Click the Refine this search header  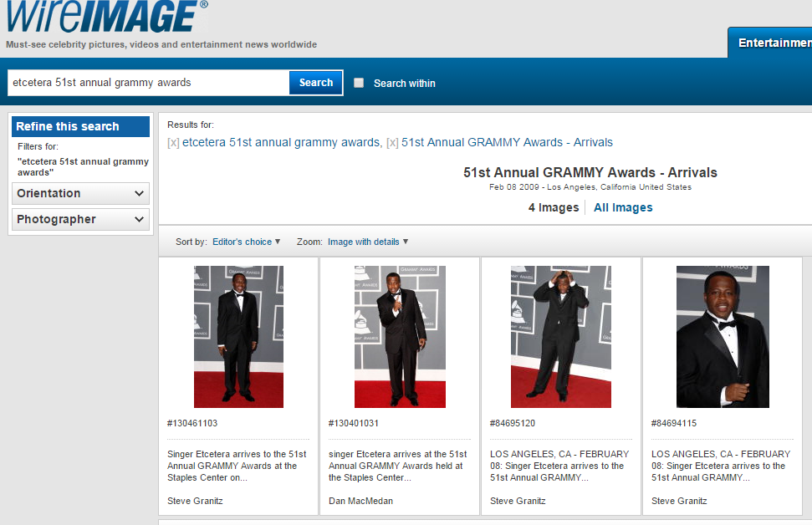click(x=68, y=126)
